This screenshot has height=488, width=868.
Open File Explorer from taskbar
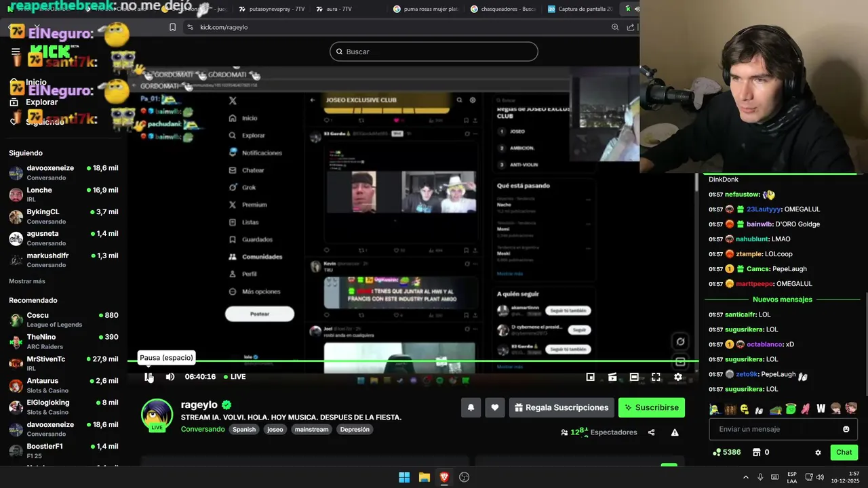425,477
